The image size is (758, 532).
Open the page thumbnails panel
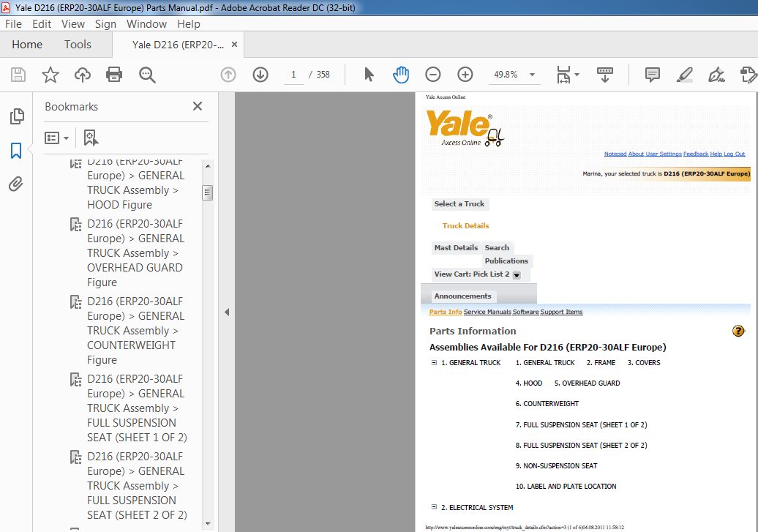click(x=16, y=116)
